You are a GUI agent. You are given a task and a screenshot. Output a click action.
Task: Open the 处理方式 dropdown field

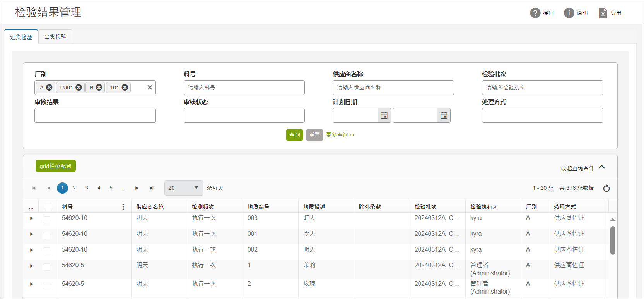(x=542, y=115)
